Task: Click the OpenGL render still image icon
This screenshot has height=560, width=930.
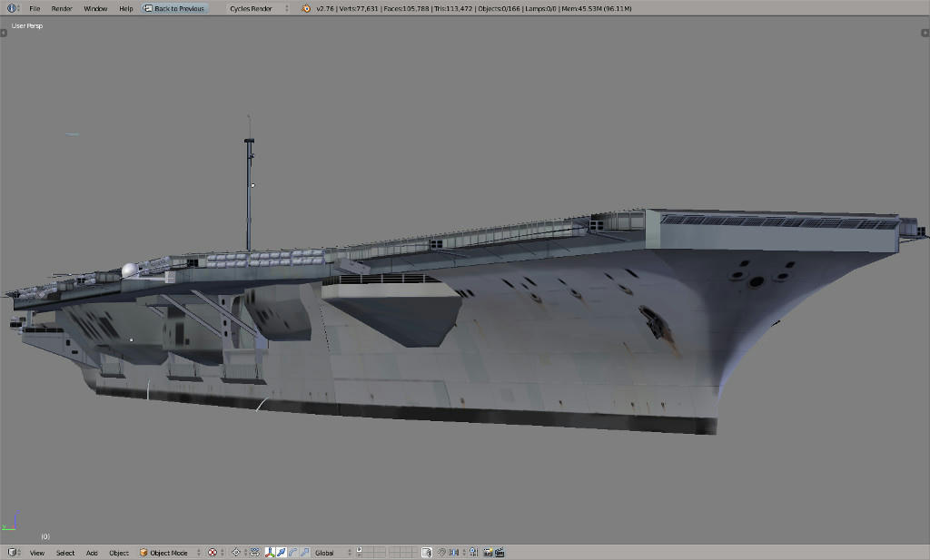Action: coord(487,551)
